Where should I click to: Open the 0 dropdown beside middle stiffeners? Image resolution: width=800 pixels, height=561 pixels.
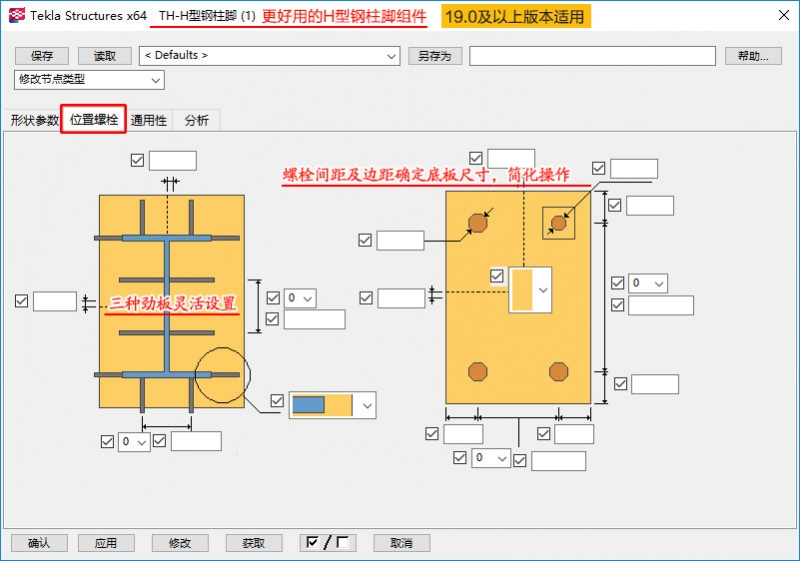[x=299, y=298]
